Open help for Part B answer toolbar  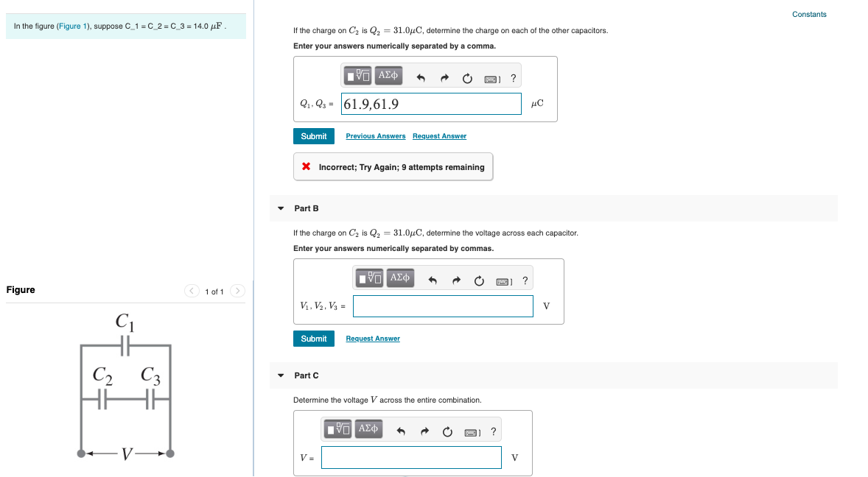point(525,280)
